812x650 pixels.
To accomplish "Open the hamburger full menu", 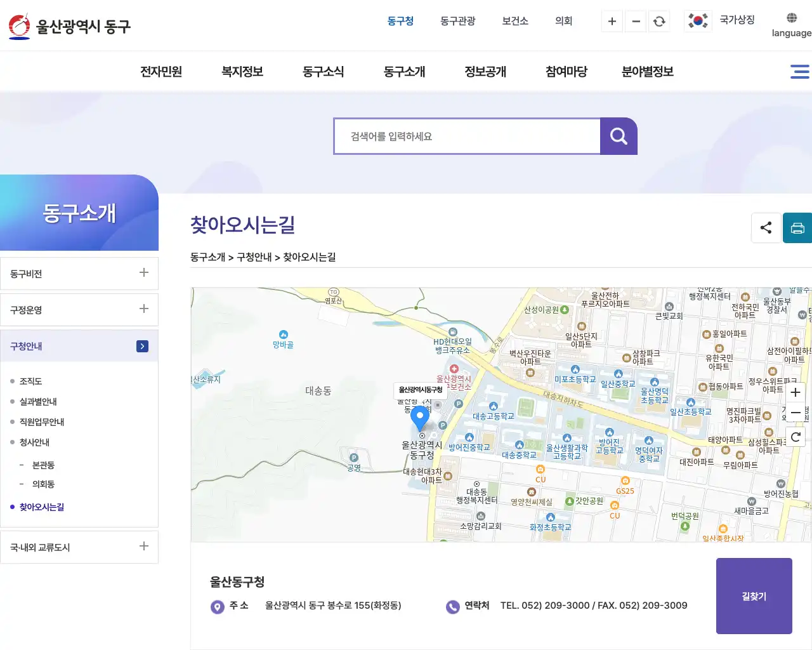I will point(799,72).
